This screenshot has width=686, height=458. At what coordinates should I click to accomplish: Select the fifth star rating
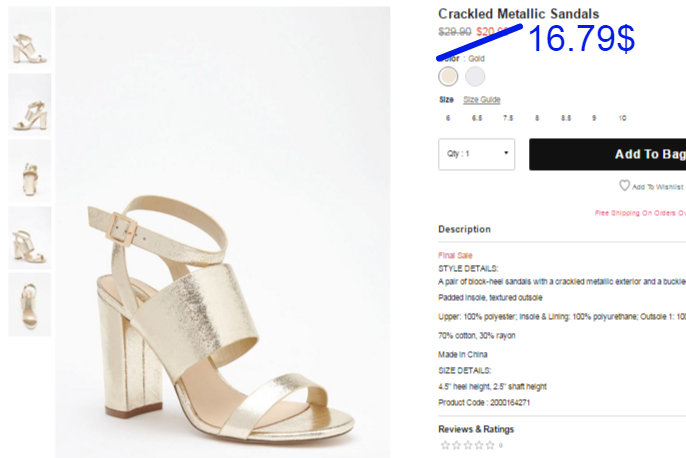490,445
